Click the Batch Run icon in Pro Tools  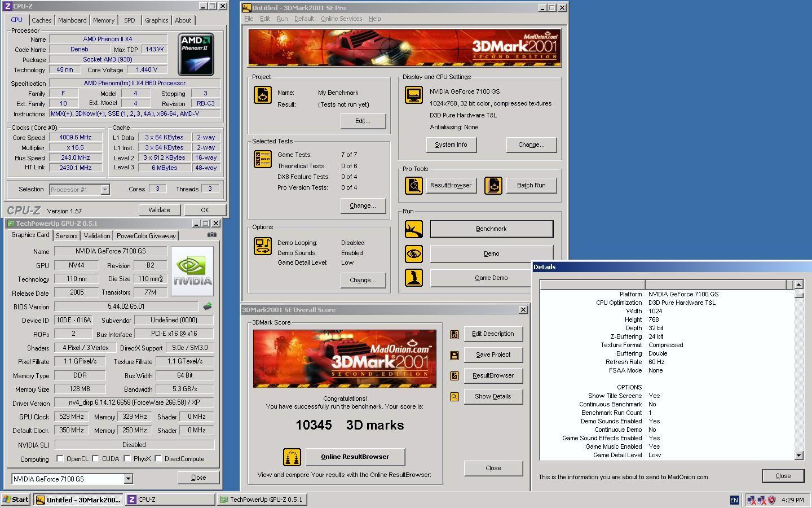tap(493, 185)
